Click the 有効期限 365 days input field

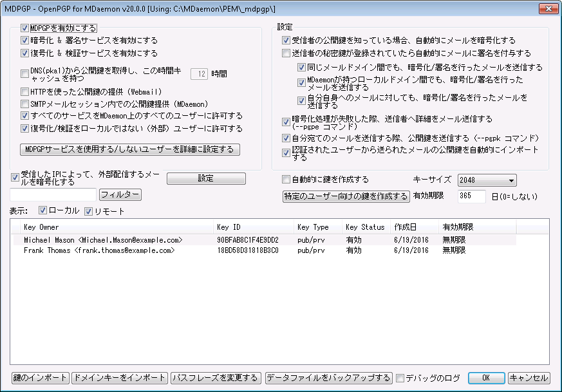[x=471, y=196]
